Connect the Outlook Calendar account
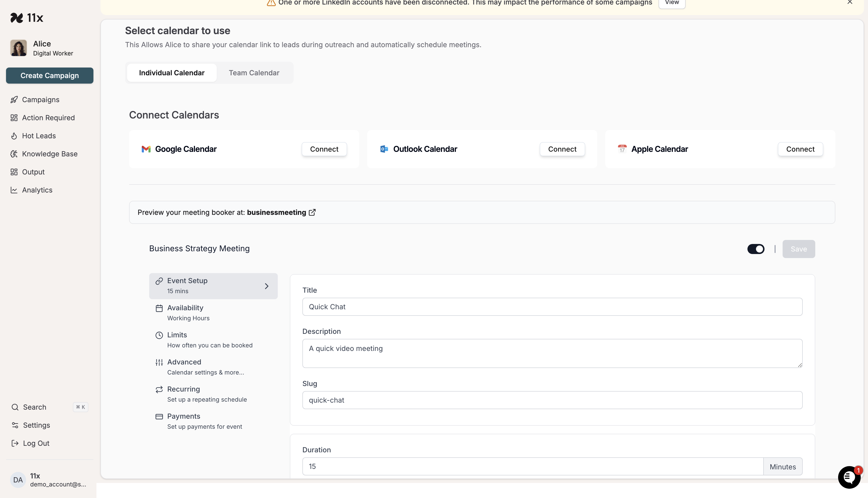Screen dimensions: 868x498 pos(562,149)
